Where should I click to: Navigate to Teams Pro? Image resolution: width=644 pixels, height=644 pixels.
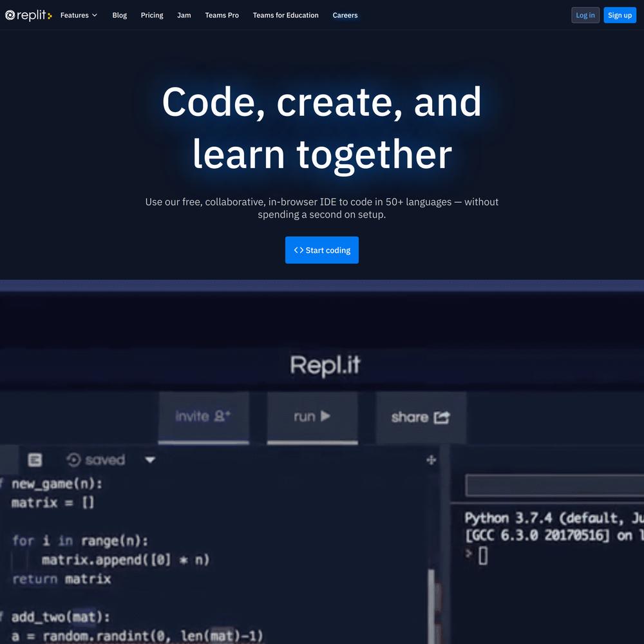click(222, 15)
